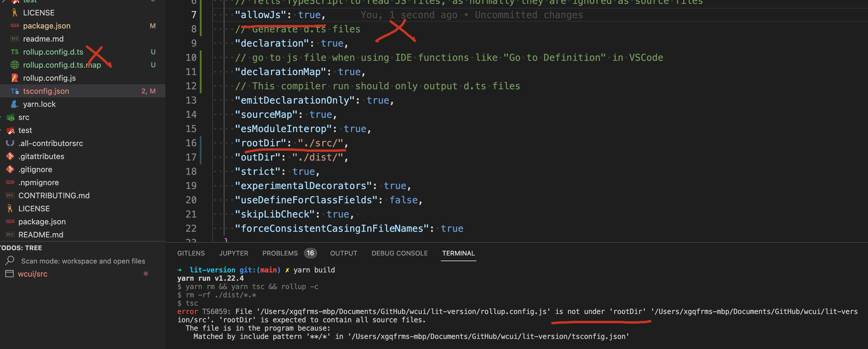Open the lower package.json file
Screen dimensions: 868x349
pos(42,222)
